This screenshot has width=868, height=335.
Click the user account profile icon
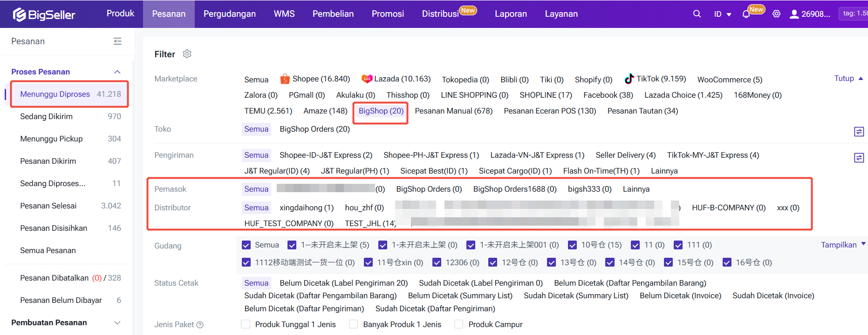pos(794,14)
